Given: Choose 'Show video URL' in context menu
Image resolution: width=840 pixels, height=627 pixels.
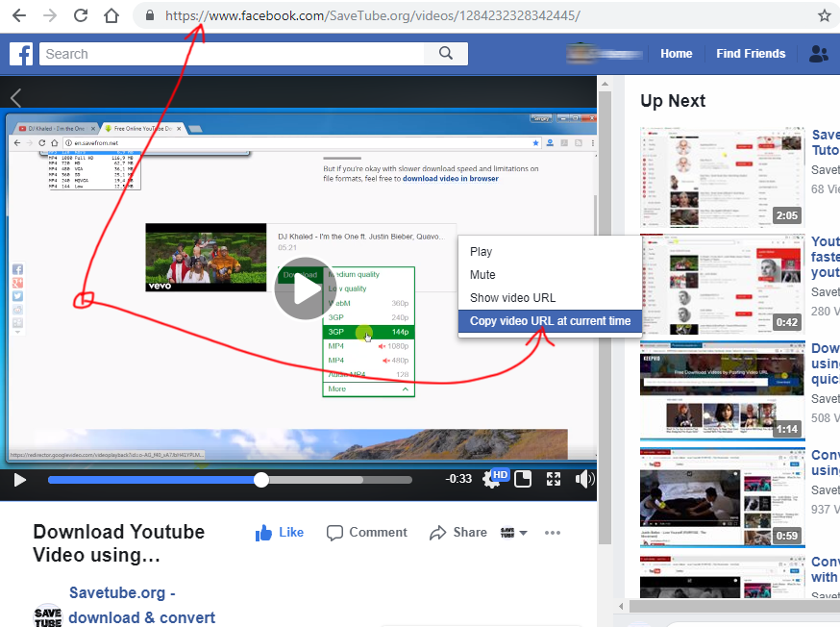Looking at the screenshot, I should click(512, 297).
